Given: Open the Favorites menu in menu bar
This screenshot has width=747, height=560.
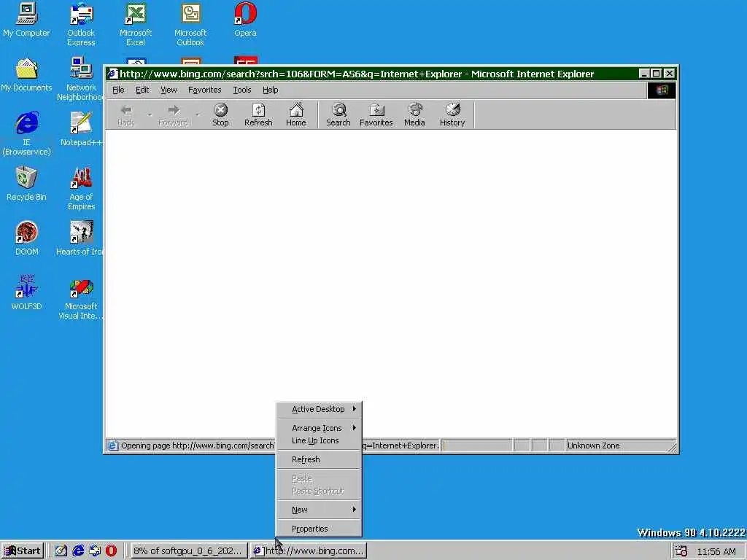Looking at the screenshot, I should 204,90.
